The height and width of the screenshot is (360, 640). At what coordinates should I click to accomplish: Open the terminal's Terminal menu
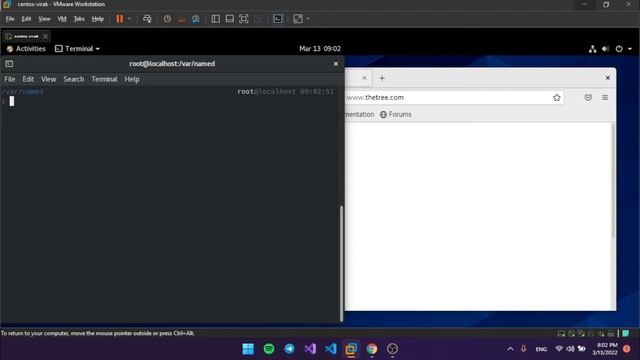104,79
